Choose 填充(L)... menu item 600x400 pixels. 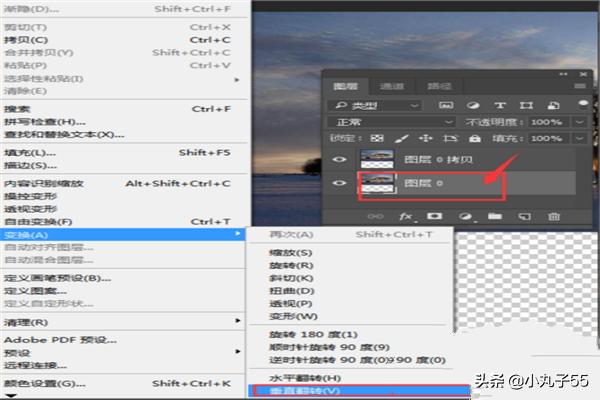tap(122, 153)
